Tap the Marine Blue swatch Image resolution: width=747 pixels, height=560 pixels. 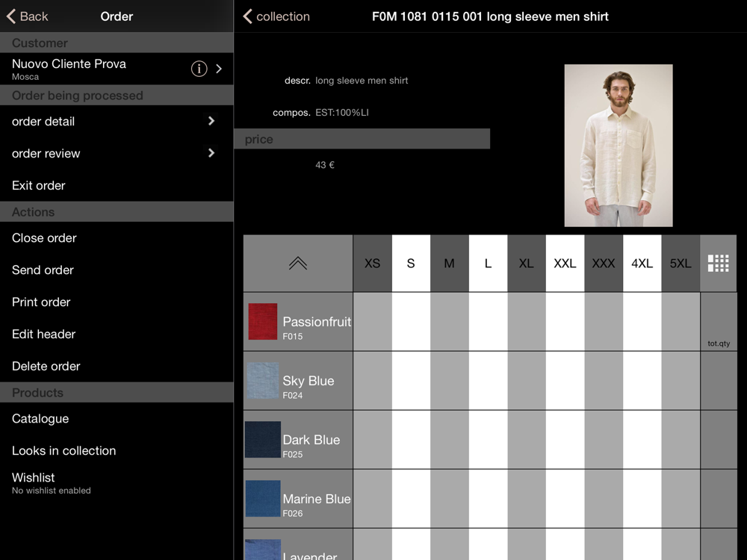(x=262, y=499)
